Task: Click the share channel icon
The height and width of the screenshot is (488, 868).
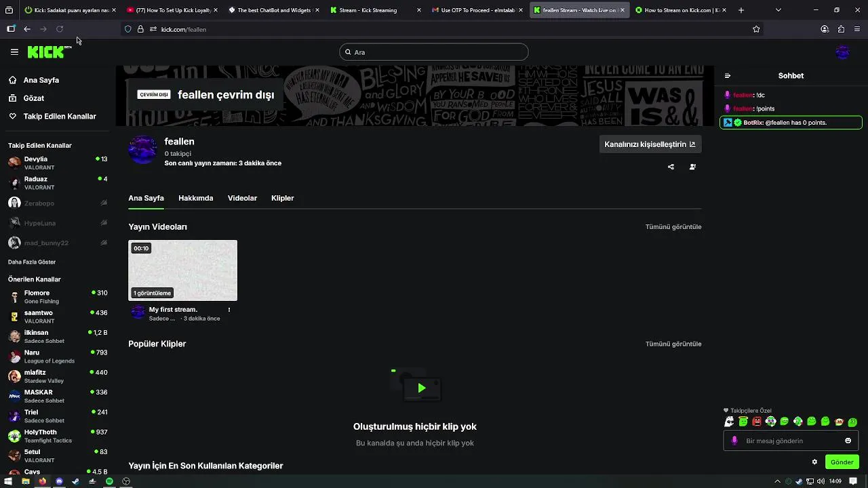Action: tap(671, 167)
